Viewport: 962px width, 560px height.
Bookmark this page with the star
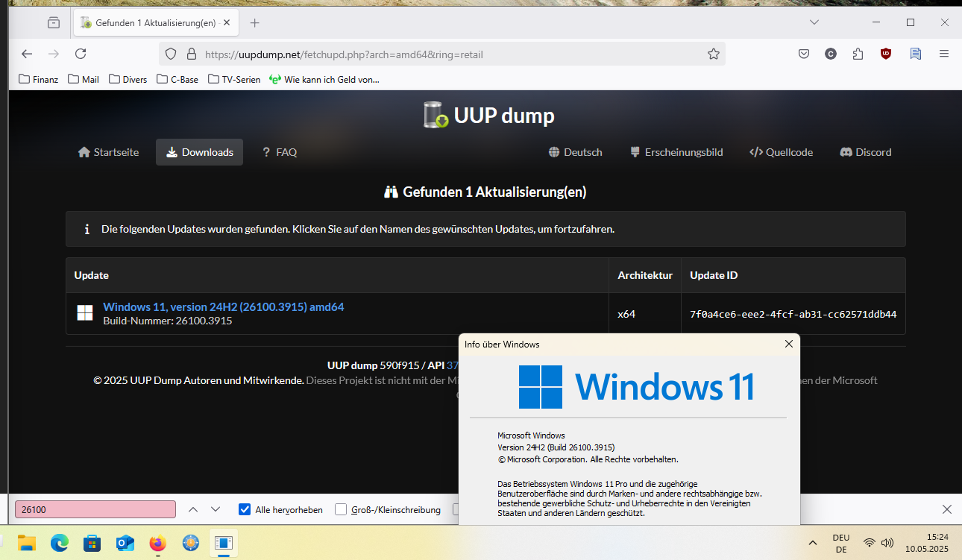pos(714,54)
